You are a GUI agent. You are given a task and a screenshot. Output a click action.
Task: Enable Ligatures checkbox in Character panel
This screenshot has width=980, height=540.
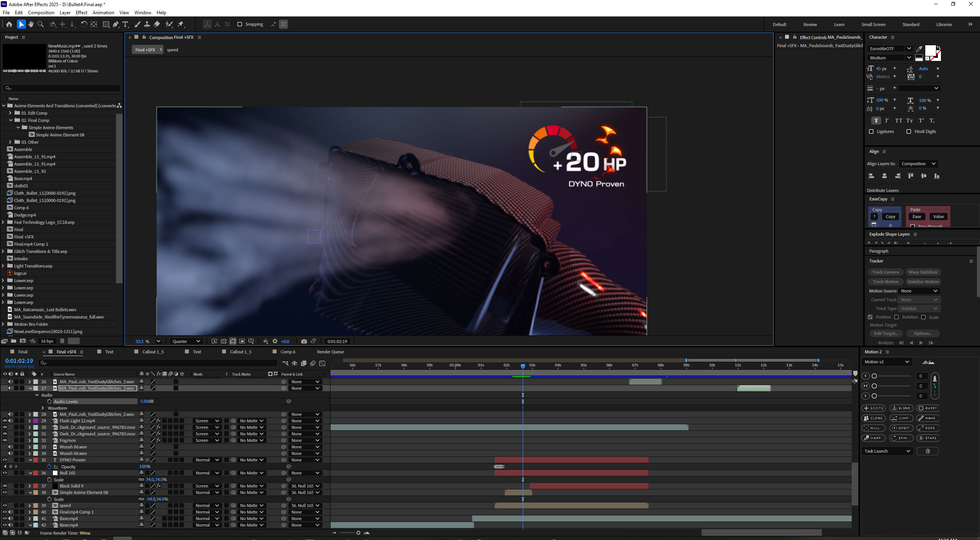[x=871, y=131]
